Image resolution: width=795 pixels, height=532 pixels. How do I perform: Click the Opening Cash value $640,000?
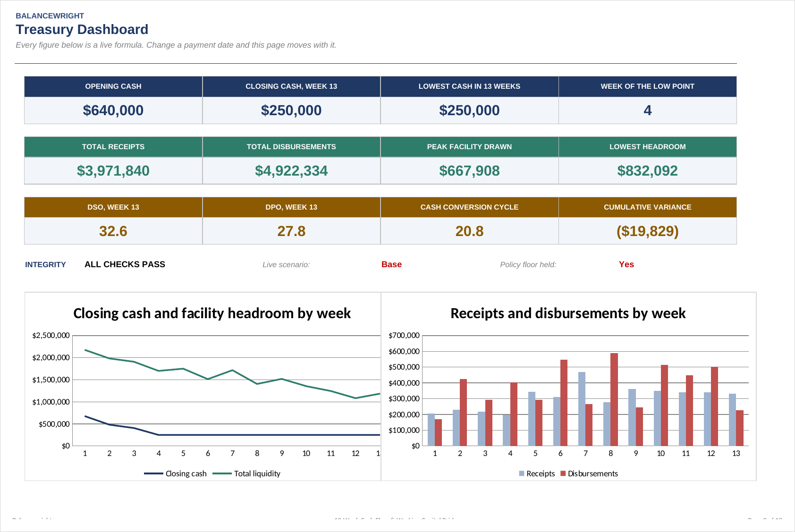(113, 110)
